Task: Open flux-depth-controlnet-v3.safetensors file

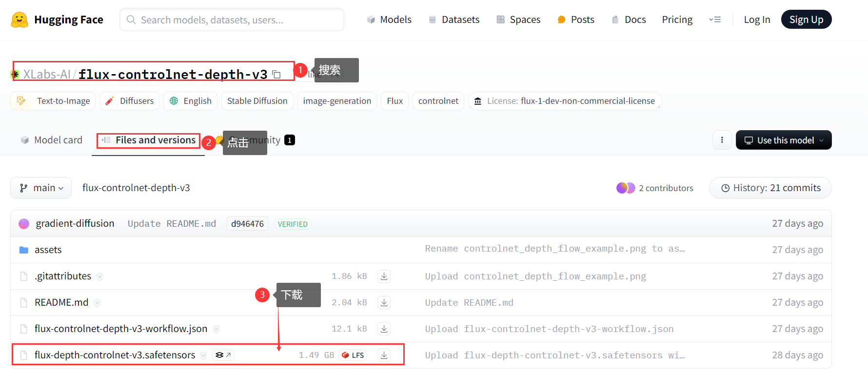Action: 115,355
